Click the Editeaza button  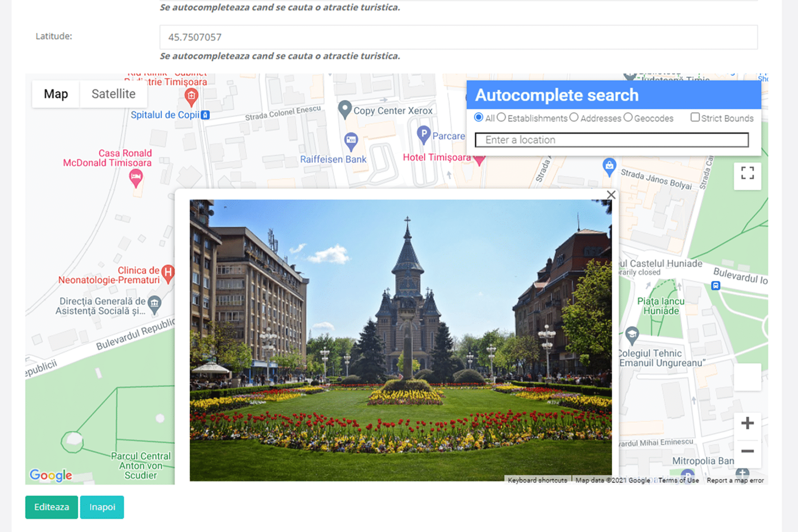pyautogui.click(x=52, y=507)
